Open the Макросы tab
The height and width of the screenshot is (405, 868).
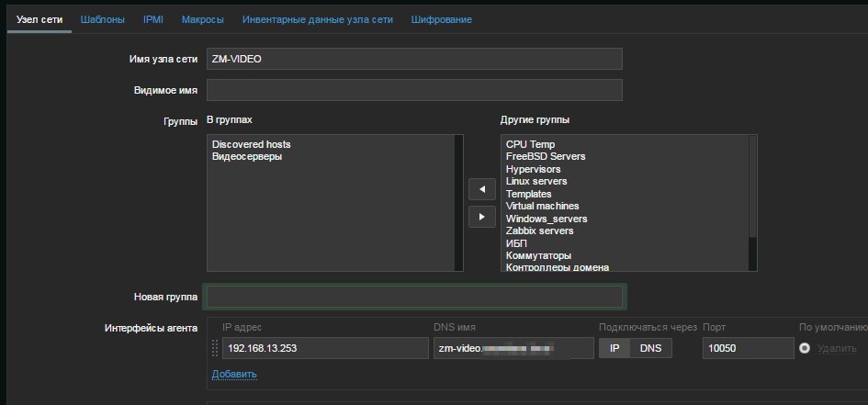click(203, 19)
